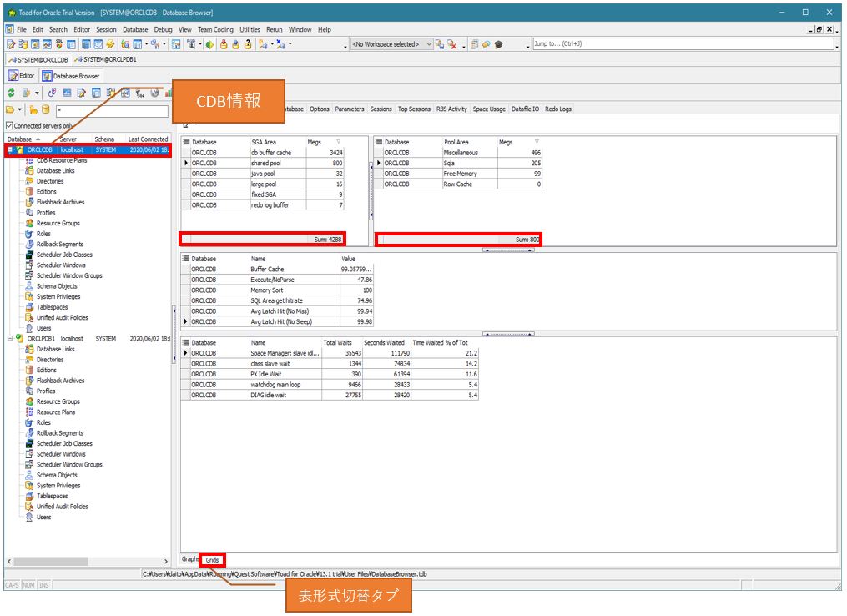Switch to the Redo Logs tab
This screenshot has width=847, height=616.
point(558,109)
